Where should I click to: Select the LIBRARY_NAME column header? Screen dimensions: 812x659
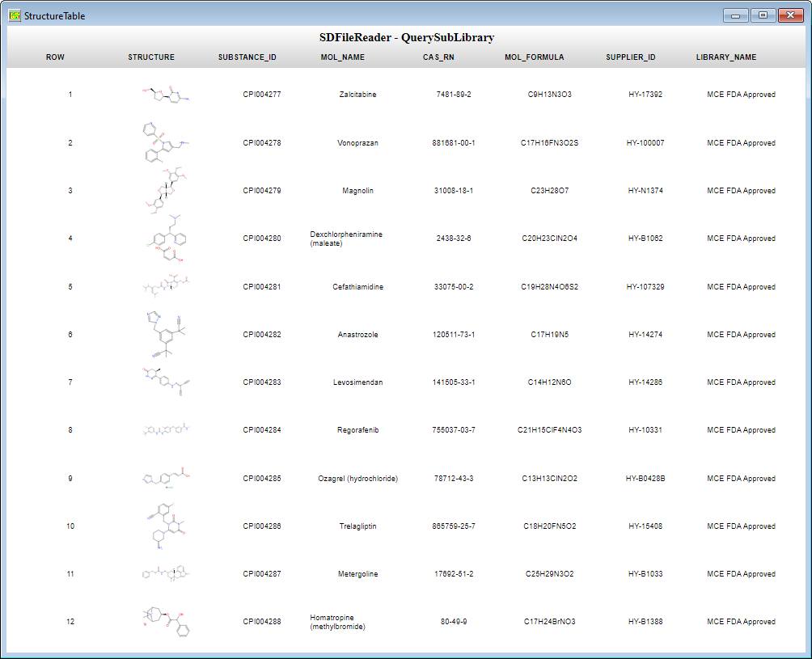point(726,57)
